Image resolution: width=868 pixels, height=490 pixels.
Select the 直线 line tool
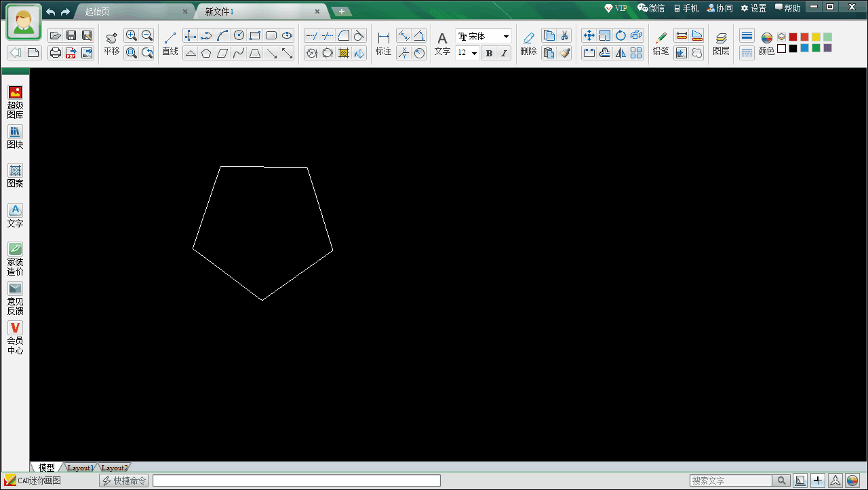tap(170, 43)
